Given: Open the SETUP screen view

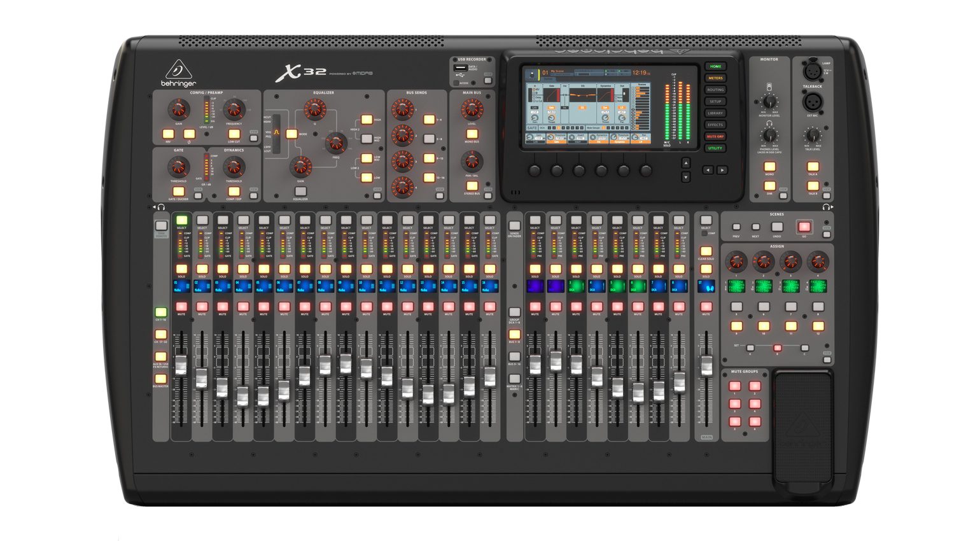Looking at the screenshot, I should tap(715, 101).
